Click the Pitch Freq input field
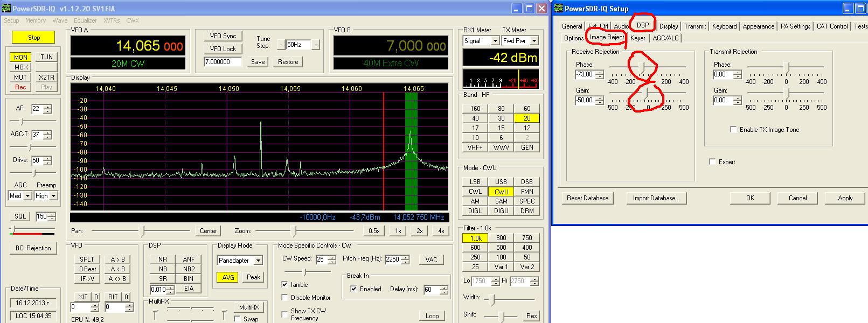The image size is (868, 323). pyautogui.click(x=391, y=259)
